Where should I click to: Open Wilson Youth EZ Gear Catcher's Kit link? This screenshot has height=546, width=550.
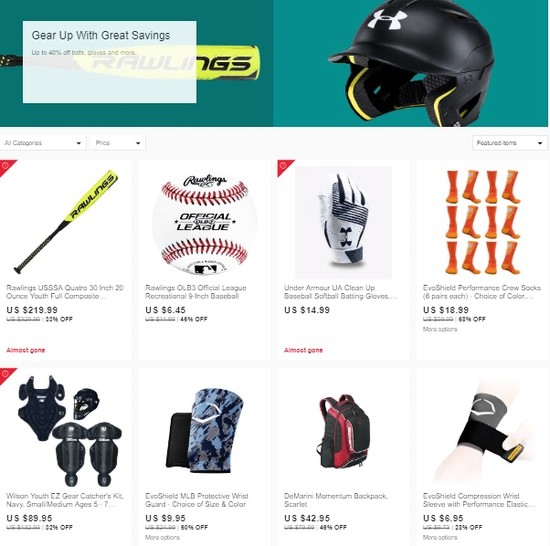tap(65, 500)
